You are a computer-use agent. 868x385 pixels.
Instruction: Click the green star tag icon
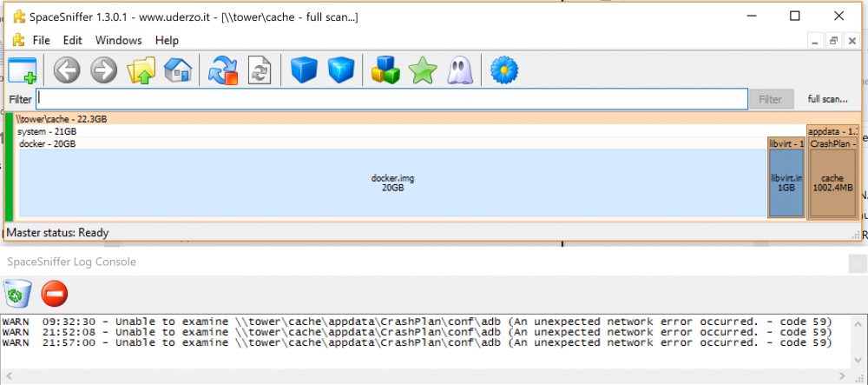coord(423,71)
